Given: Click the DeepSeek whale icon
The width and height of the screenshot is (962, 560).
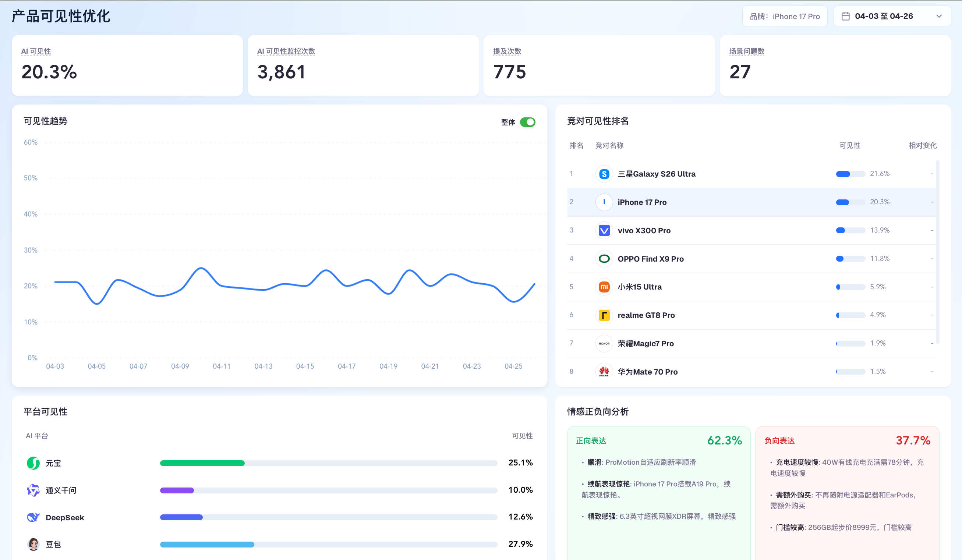Looking at the screenshot, I should click(x=33, y=517).
